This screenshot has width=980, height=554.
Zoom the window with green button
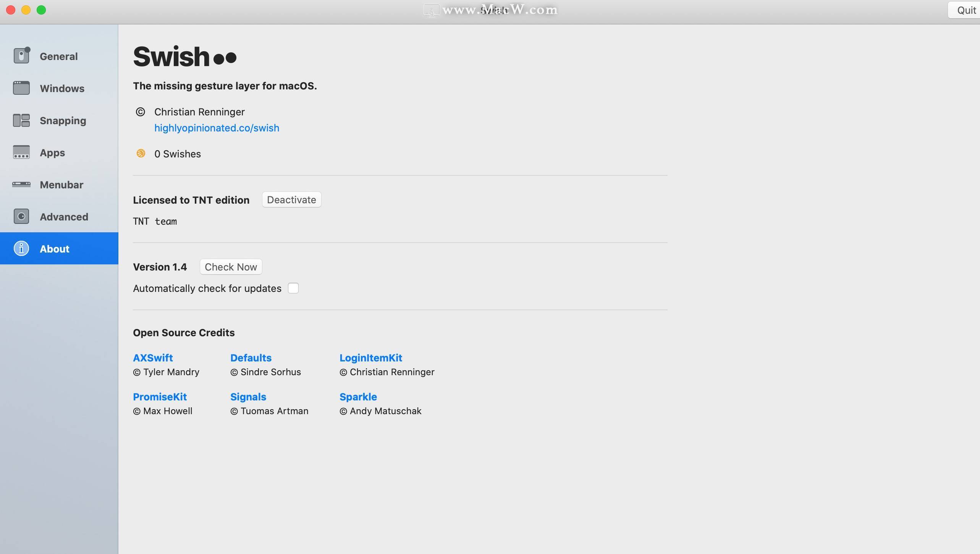tap(41, 10)
